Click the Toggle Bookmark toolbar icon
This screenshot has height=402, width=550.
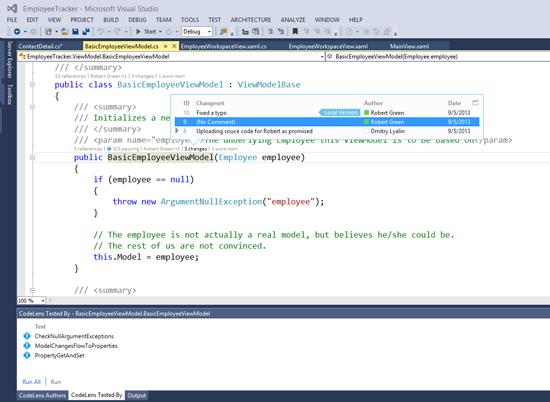295,32
